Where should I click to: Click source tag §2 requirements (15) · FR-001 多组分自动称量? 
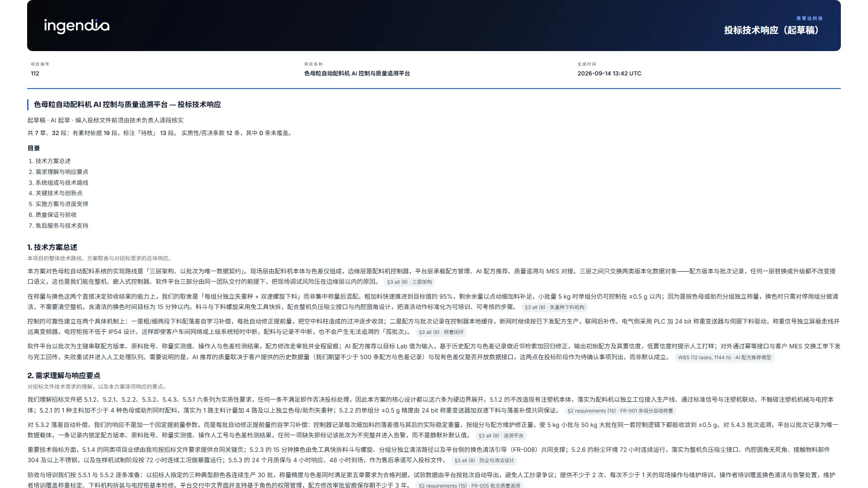[620, 411]
